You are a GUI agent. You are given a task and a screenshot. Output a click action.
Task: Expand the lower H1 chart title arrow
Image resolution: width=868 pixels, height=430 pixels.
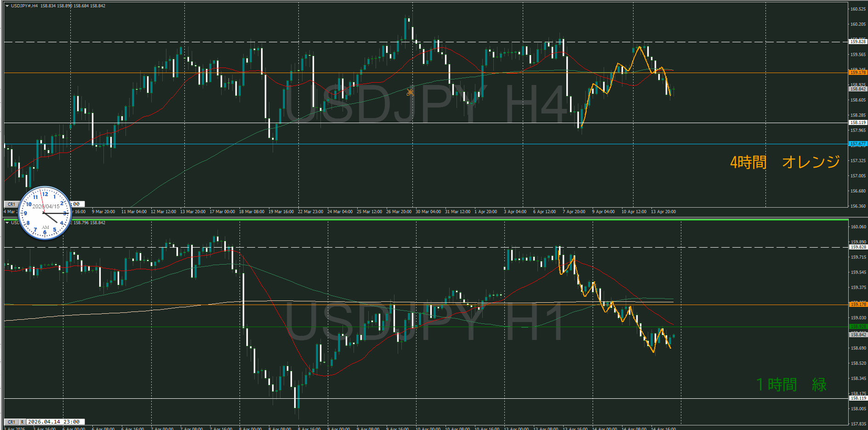coord(7,223)
